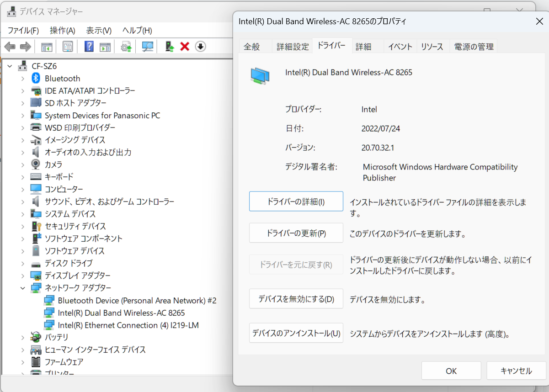Screen dimensions: 549x392
Task: Collapse the CF-SZ6 root node
Action: pos(10,66)
